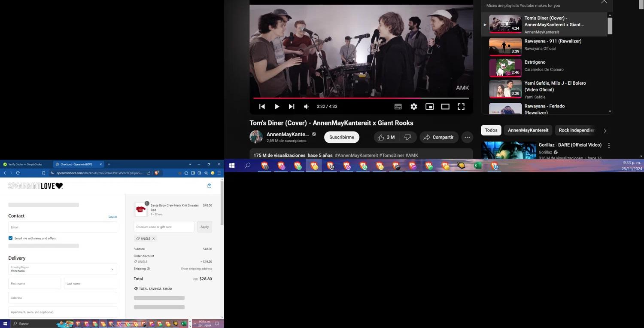The image size is (644, 328).
Task: Open the Brave Wallet icon
Action: click(x=199, y=173)
